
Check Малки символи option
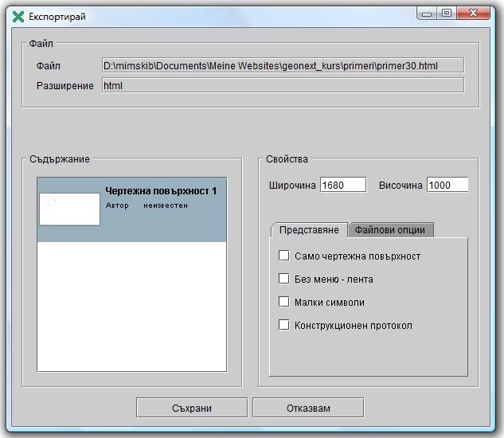click(x=283, y=302)
